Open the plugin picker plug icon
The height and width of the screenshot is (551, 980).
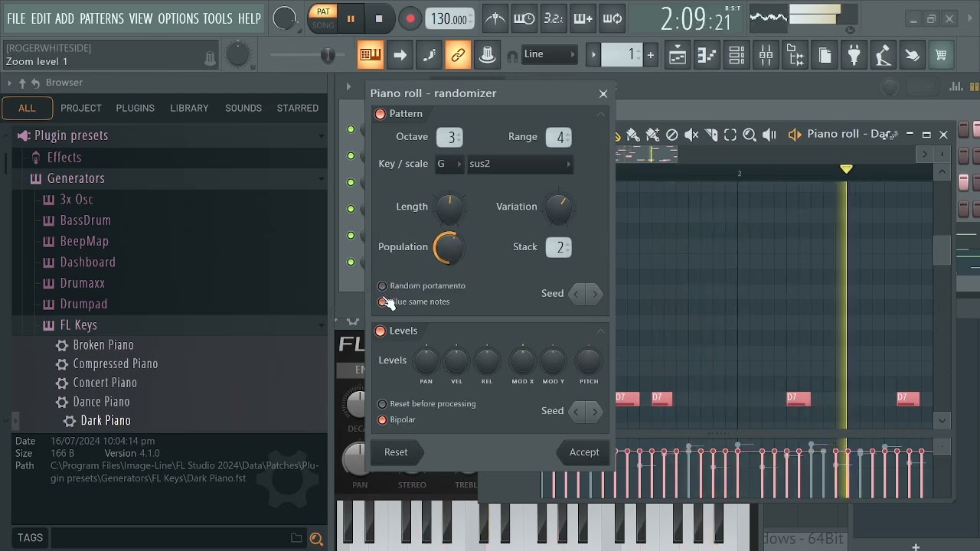[854, 55]
